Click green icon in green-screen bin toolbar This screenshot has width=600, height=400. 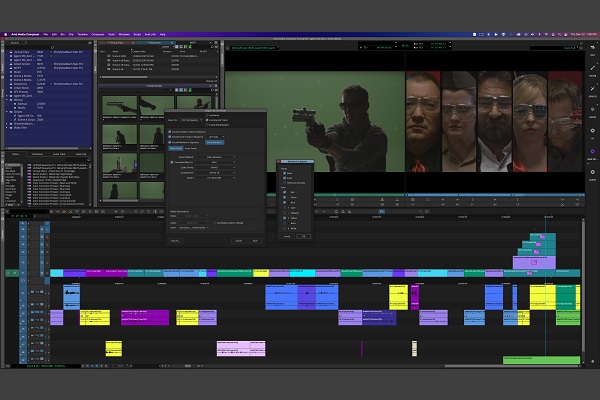coord(190,90)
